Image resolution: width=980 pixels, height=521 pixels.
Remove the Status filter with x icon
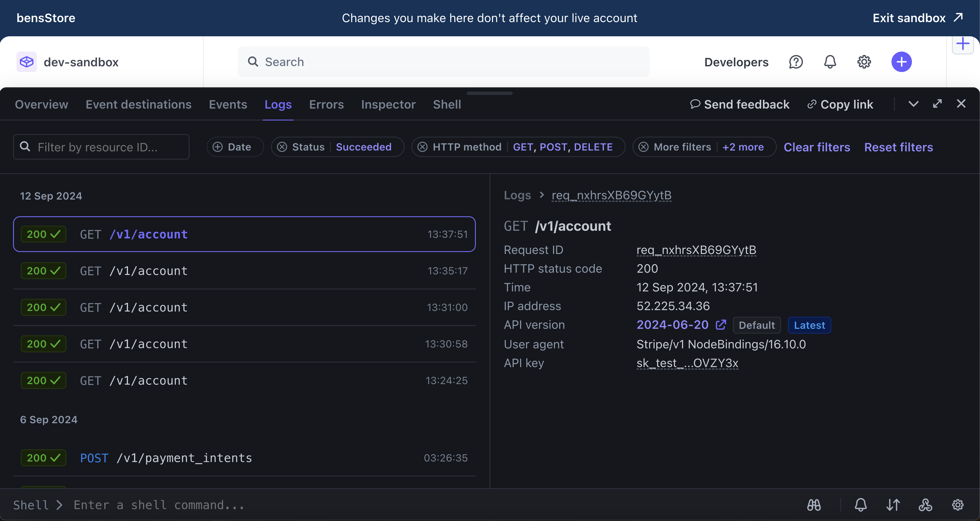pyautogui.click(x=282, y=147)
